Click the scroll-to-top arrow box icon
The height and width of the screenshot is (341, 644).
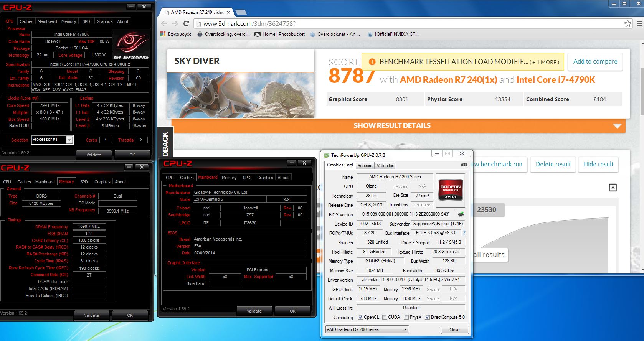click(613, 188)
